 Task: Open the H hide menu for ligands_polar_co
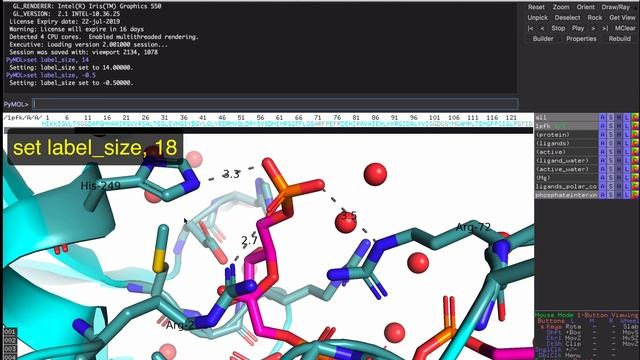(619, 187)
